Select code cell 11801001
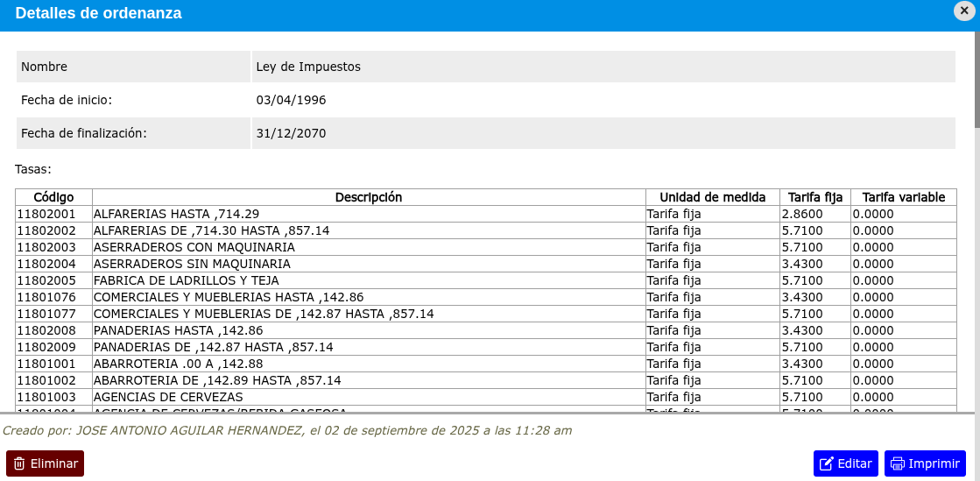Image resolution: width=980 pixels, height=481 pixels. (53, 364)
